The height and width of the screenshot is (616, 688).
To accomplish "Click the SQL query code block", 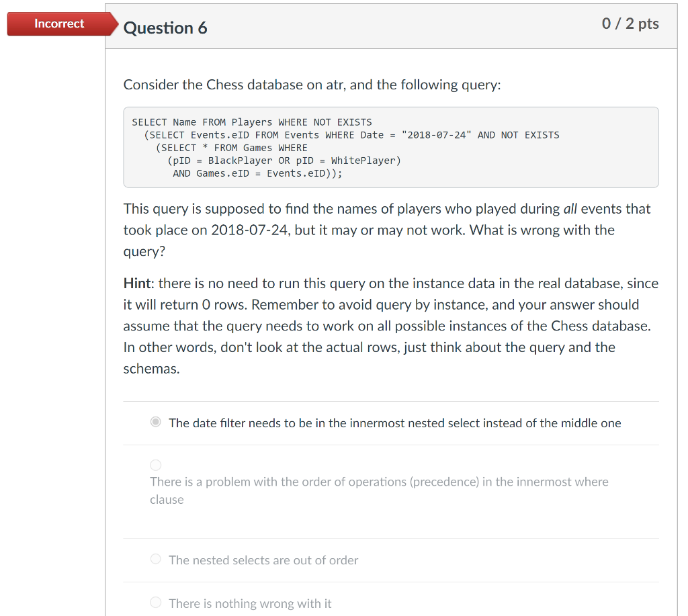I will click(391, 147).
